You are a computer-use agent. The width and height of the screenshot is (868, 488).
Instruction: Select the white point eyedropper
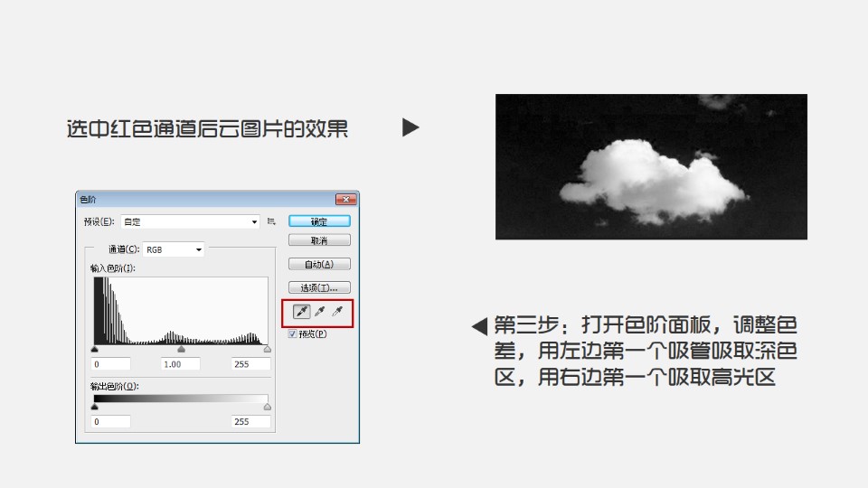337,312
